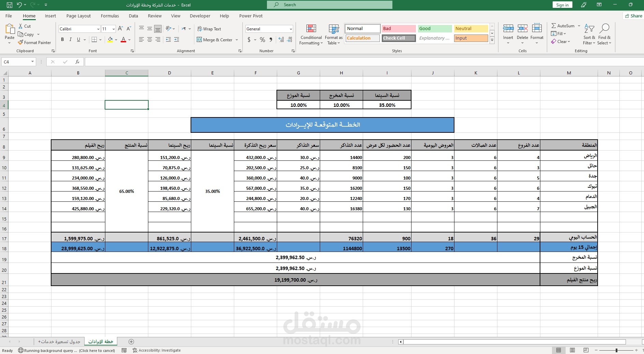The image size is (644, 354).
Task: Select column C header
Action: [126, 73]
